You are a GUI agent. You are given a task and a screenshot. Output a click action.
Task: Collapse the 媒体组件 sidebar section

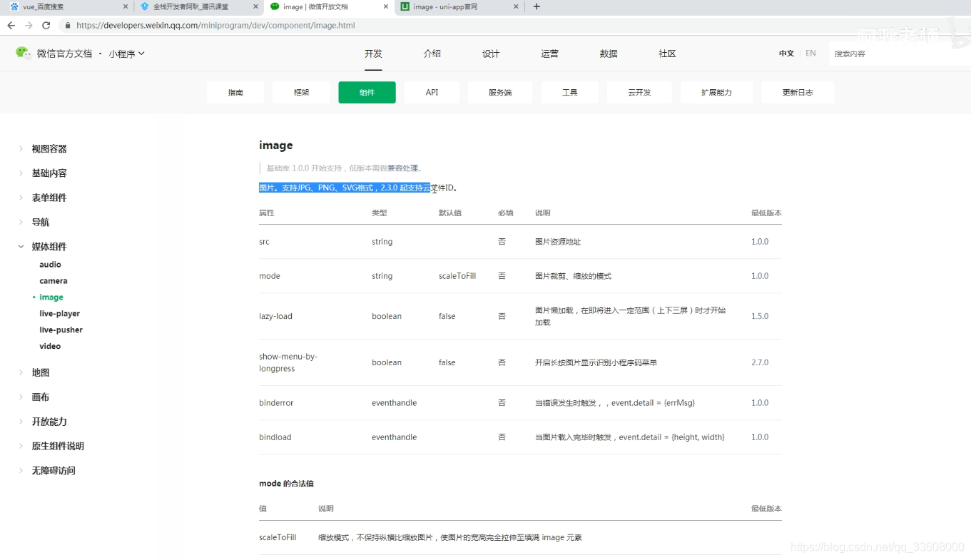point(49,246)
